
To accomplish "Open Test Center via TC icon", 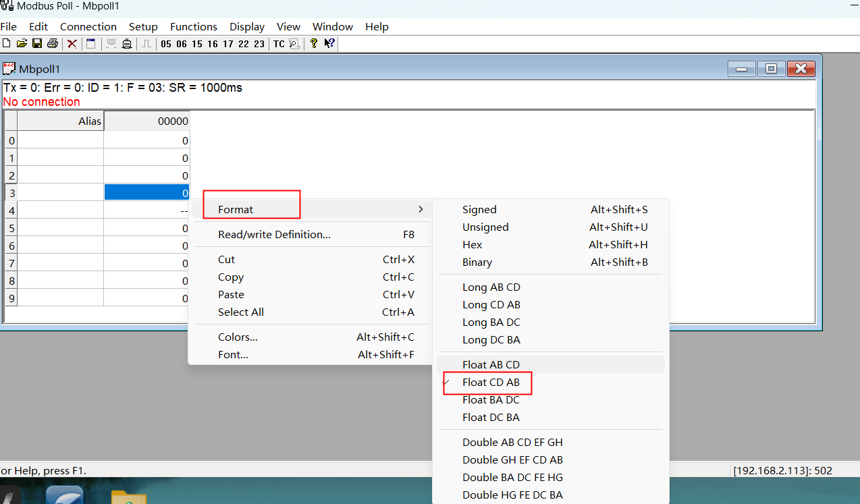I will coord(279,44).
